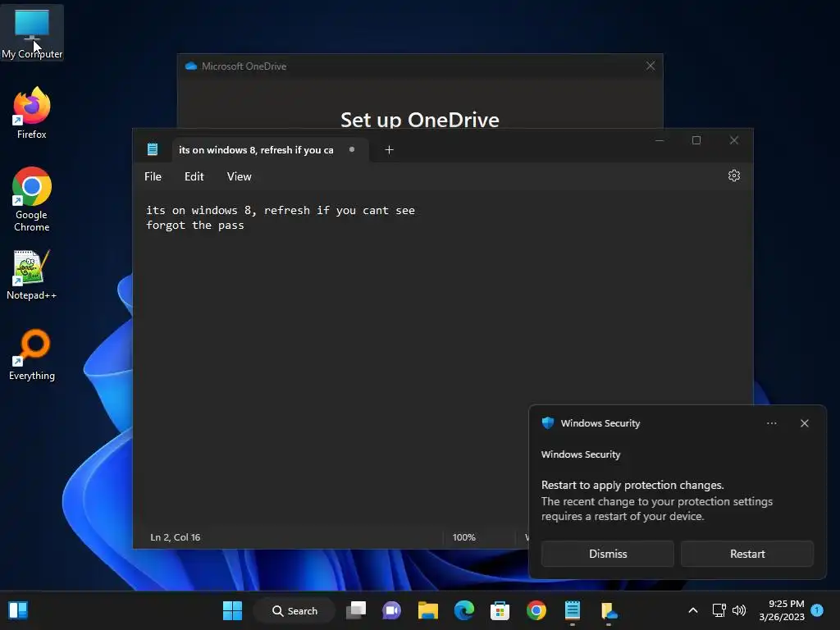Click the 100% zoom level in status bar
The height and width of the screenshot is (630, 840).
click(464, 537)
